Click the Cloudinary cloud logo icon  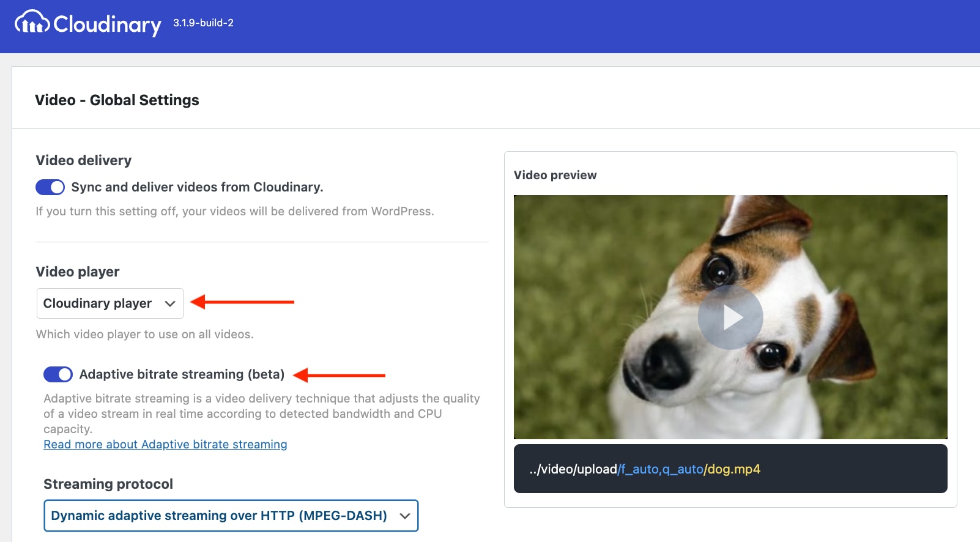coord(32,21)
